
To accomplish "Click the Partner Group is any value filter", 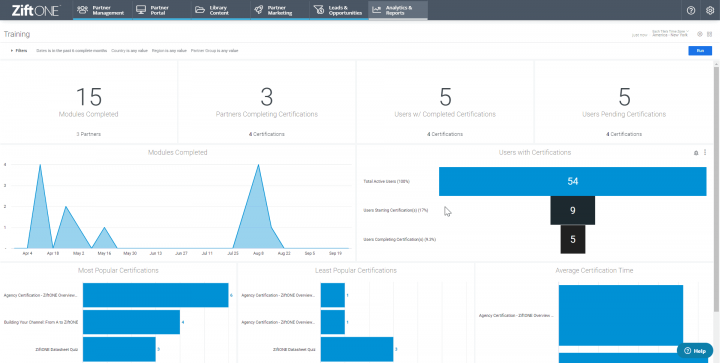I will click(x=214, y=50).
